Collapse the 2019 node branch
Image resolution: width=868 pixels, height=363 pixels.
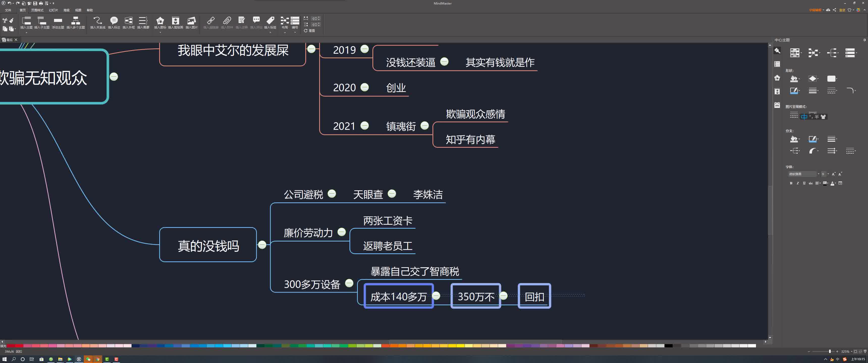[x=365, y=49]
